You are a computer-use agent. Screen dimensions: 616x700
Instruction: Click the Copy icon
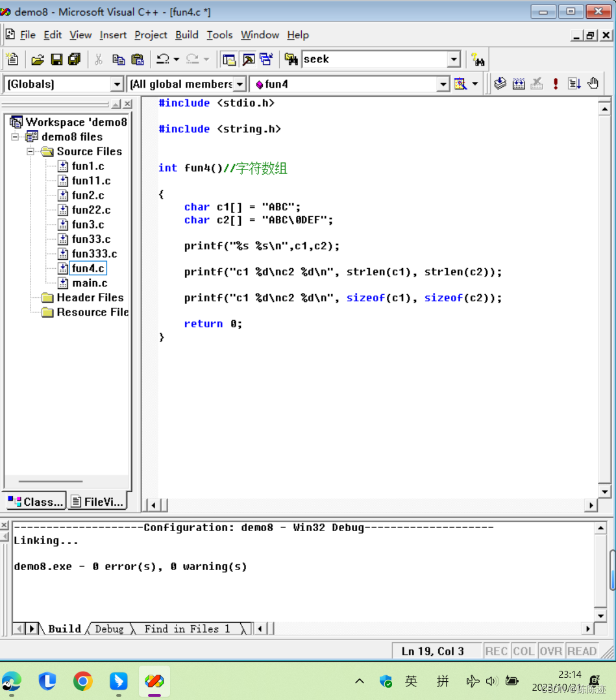118,59
